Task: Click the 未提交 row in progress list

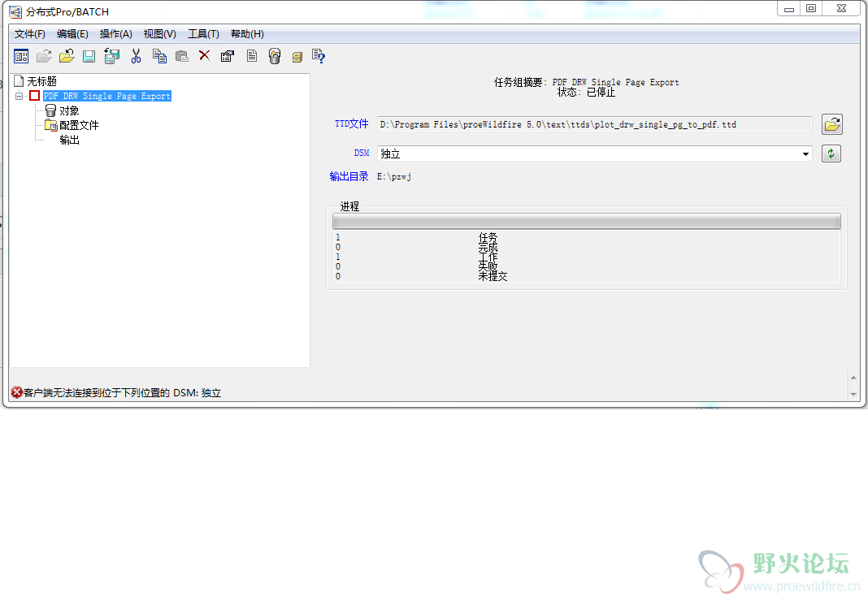Action: 586,276
